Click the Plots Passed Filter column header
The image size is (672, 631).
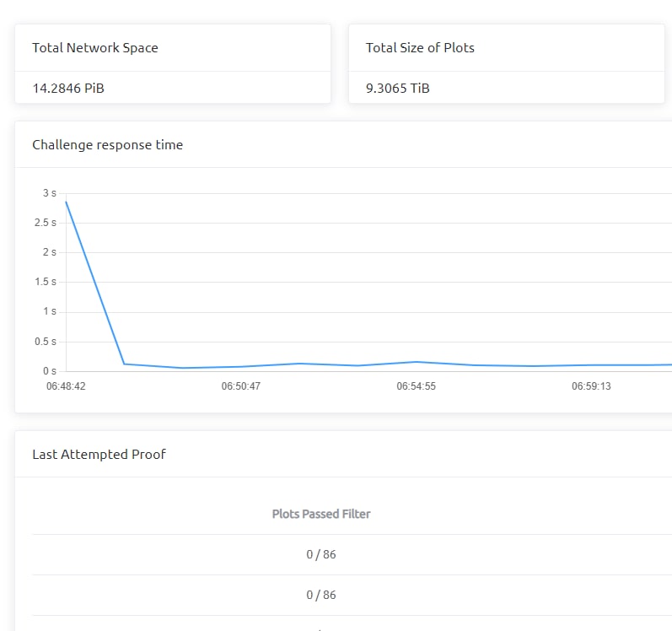(x=321, y=514)
